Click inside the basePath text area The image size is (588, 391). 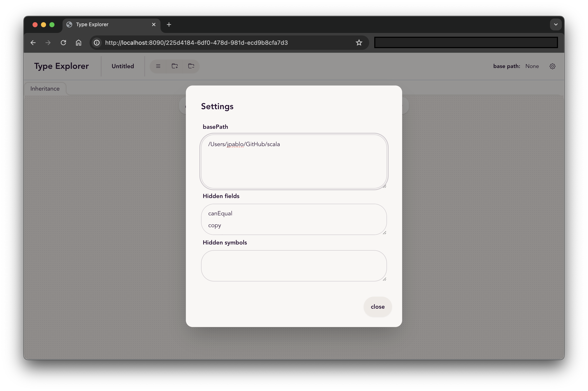click(x=294, y=165)
